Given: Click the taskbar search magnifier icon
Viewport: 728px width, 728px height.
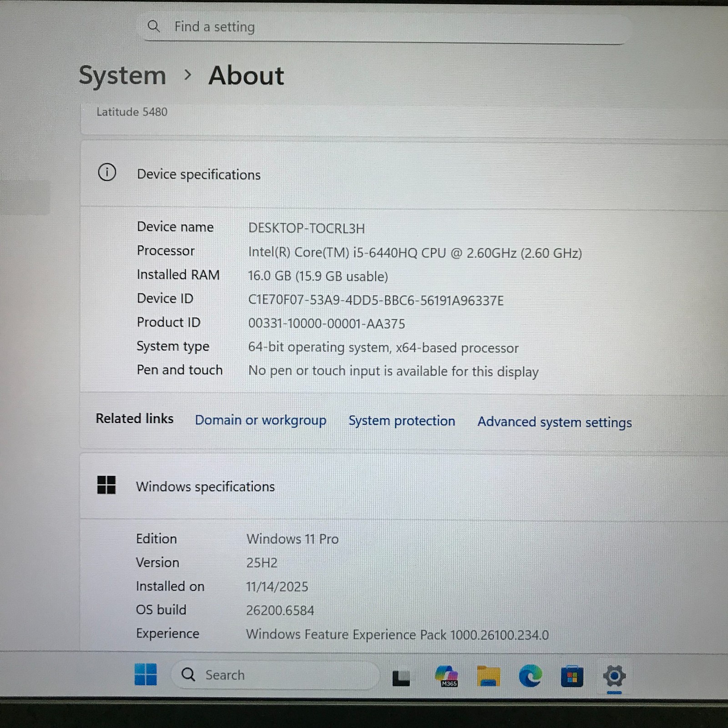Looking at the screenshot, I should click(x=188, y=674).
